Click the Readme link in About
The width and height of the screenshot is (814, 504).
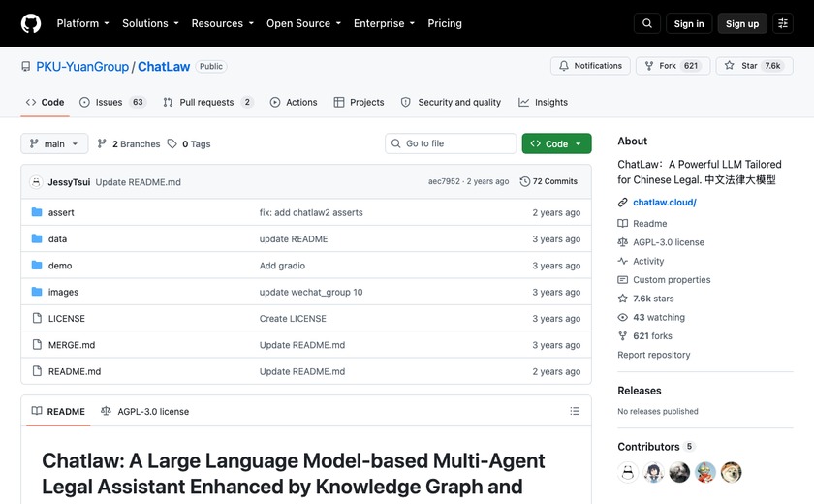(650, 223)
